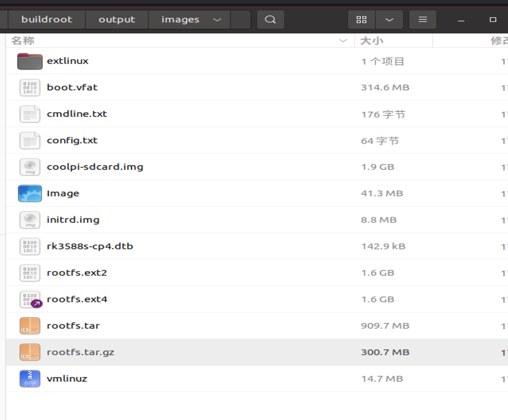Select the rootfs.ext2 binary file icon
The height and width of the screenshot is (420, 508).
pyautogui.click(x=30, y=273)
